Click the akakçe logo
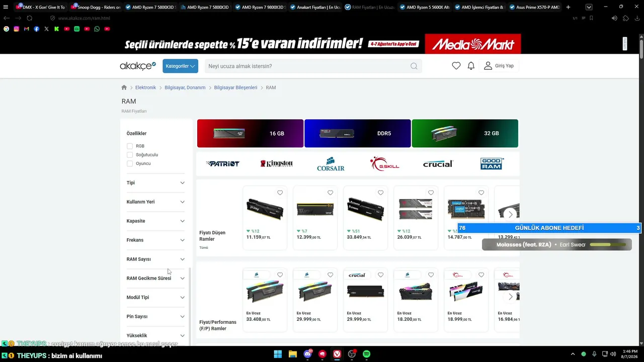644x362 pixels. click(x=138, y=66)
